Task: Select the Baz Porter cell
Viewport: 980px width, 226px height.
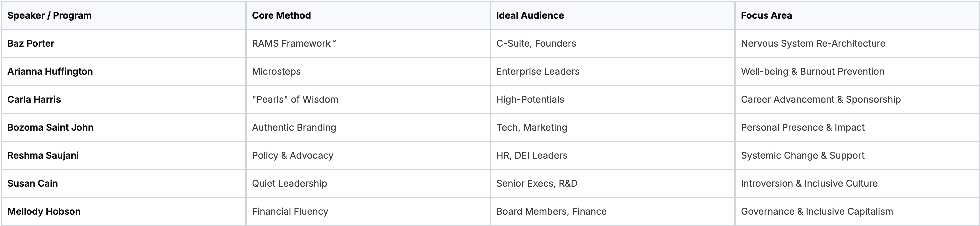Action: (31, 43)
